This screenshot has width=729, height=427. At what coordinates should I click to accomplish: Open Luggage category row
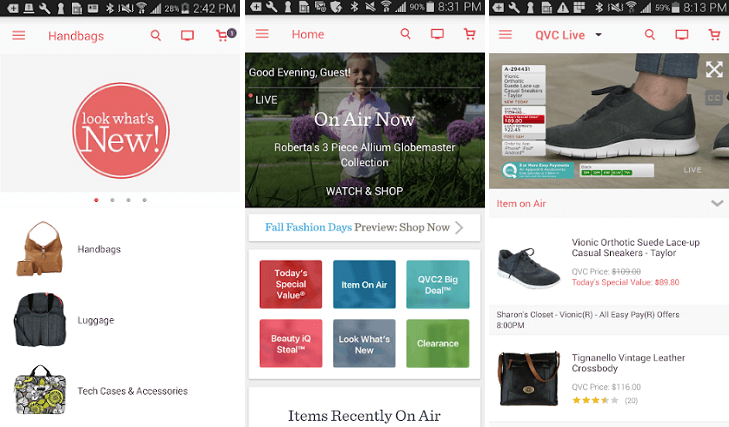coord(120,320)
